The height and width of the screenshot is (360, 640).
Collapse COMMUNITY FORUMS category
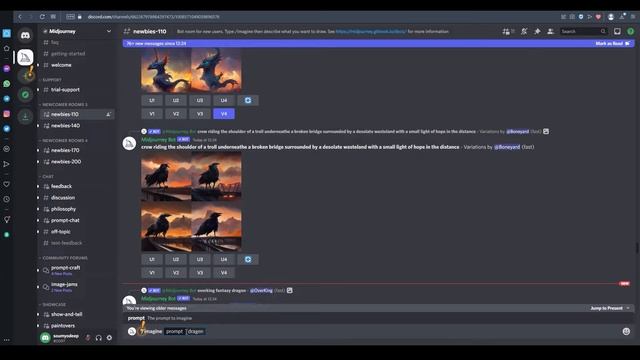[x=64, y=258]
